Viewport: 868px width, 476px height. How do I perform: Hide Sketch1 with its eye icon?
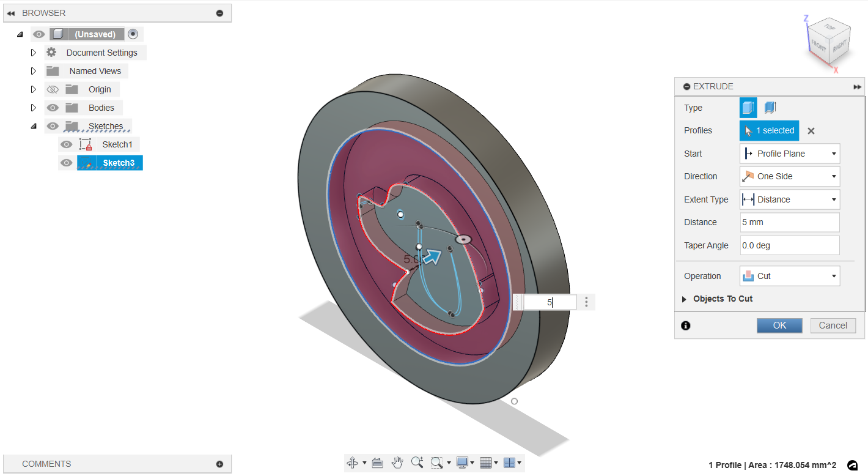pyautogui.click(x=66, y=144)
